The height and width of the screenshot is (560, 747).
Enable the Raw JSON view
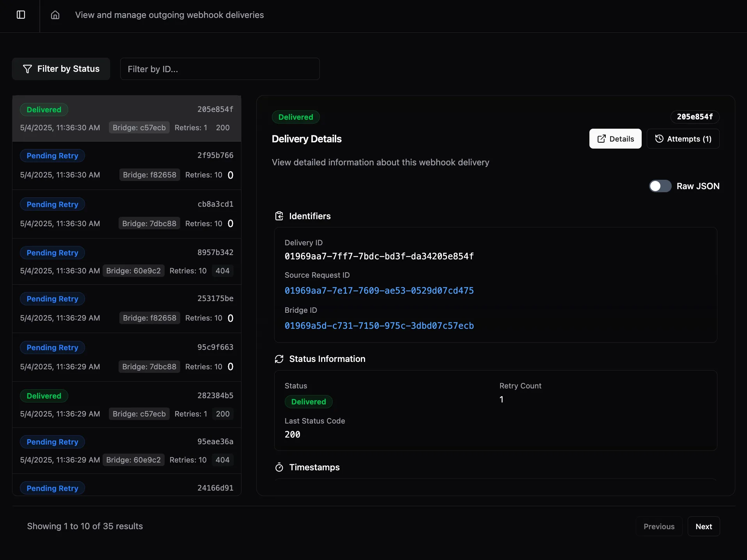click(660, 186)
